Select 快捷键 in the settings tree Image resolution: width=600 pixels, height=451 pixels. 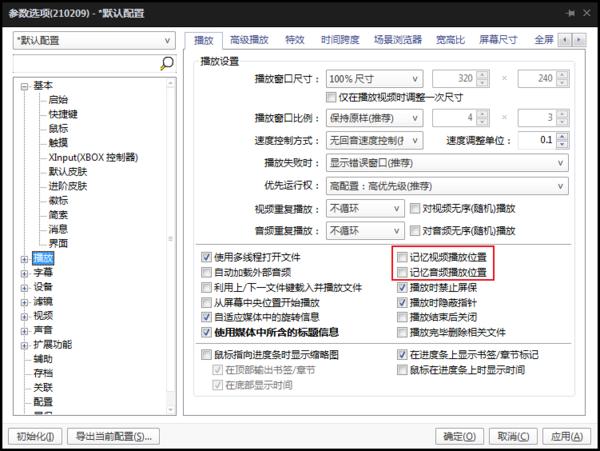[x=63, y=114]
